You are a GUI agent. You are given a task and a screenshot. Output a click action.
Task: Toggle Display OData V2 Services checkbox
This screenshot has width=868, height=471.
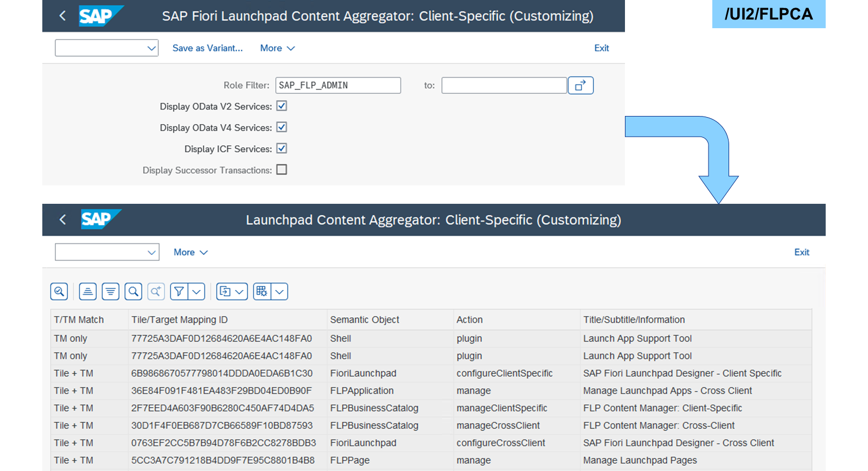tap(282, 106)
